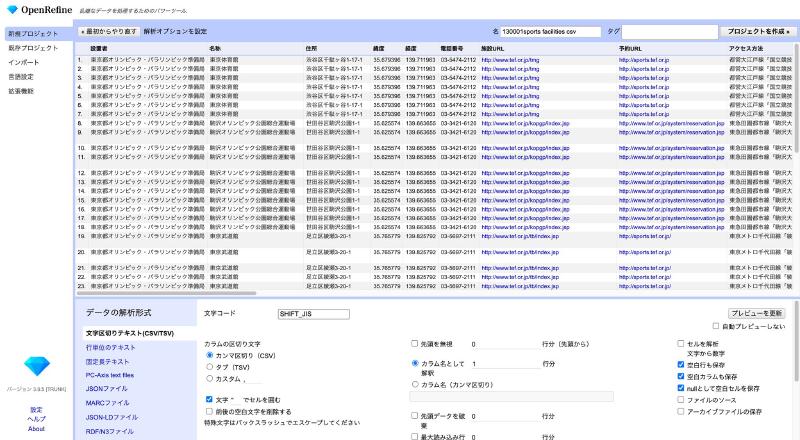
Task: Click the OpenRefine diamond logo in header
Action: pos(12,10)
